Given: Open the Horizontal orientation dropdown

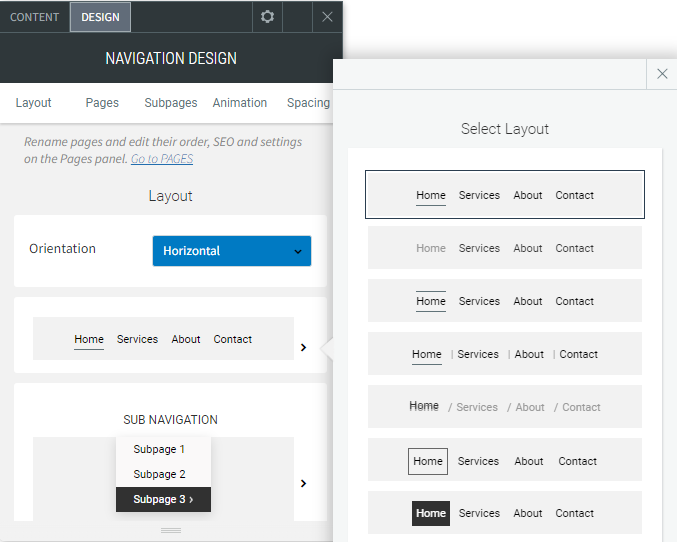Looking at the screenshot, I should pyautogui.click(x=232, y=251).
